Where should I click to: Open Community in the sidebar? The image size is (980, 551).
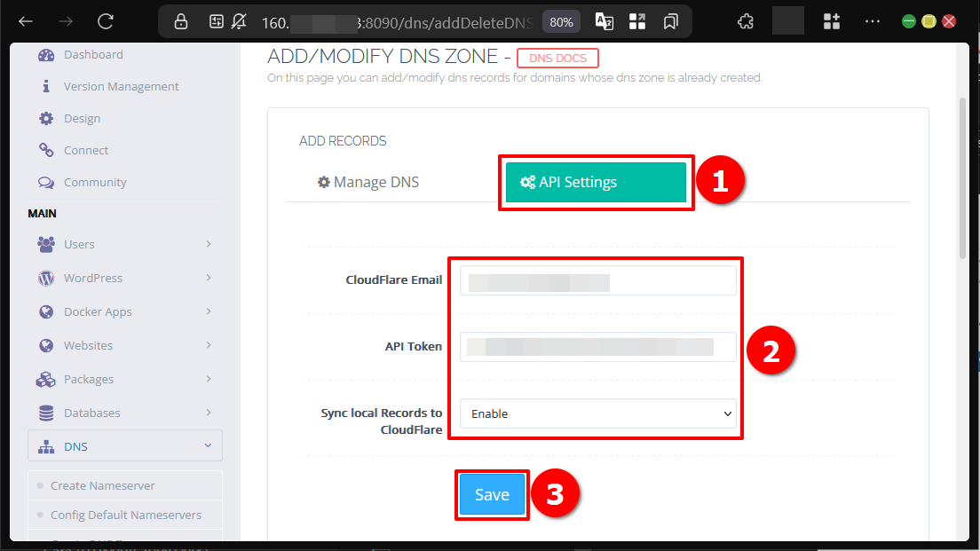(95, 182)
